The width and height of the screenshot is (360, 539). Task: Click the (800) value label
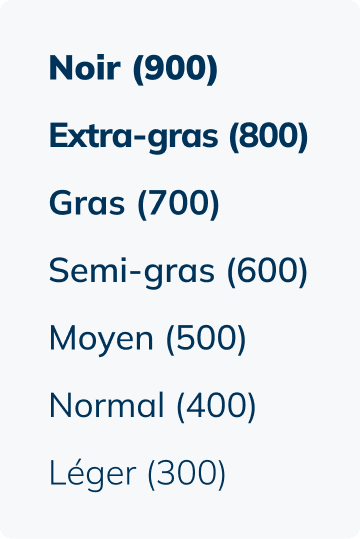269,136
